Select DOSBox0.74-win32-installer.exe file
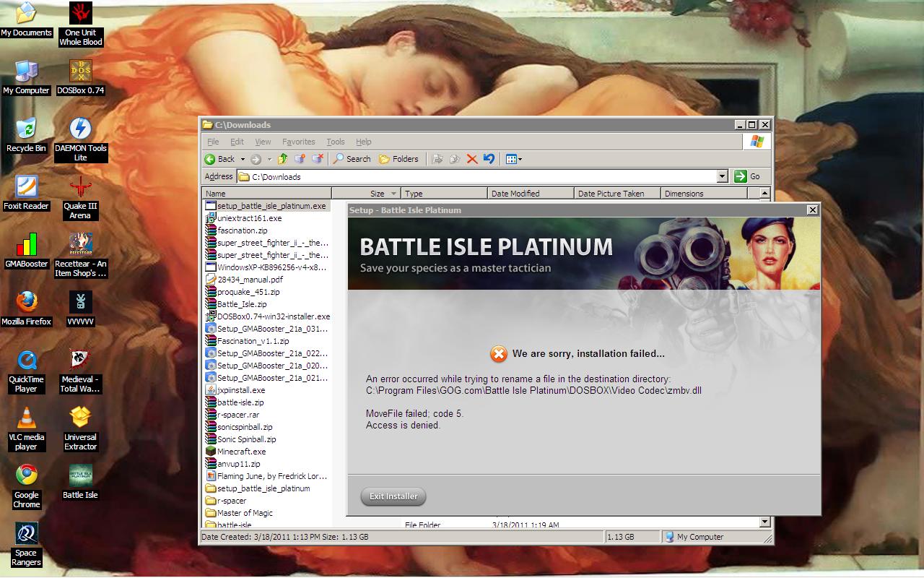Screen dimensions: 924x578 click(268, 316)
